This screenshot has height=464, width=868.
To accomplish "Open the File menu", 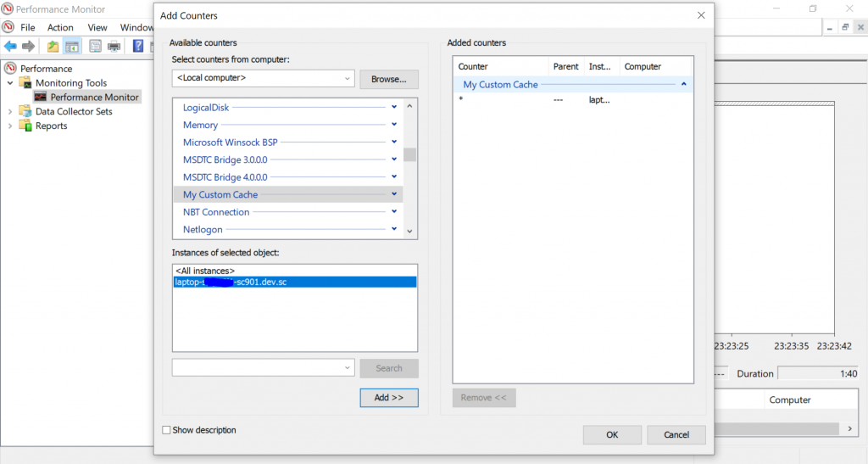I will [28, 27].
